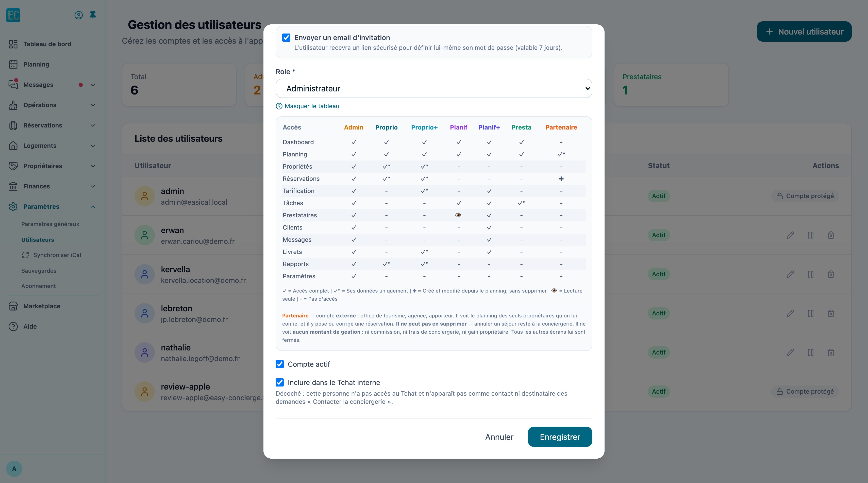Click the Compte protégé badge for admin
This screenshot has height=483, width=868.
point(805,196)
